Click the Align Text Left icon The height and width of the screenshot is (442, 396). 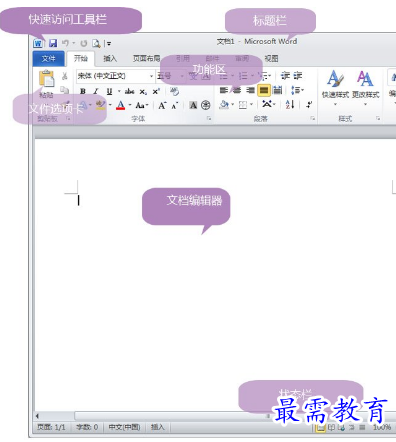(x=224, y=90)
